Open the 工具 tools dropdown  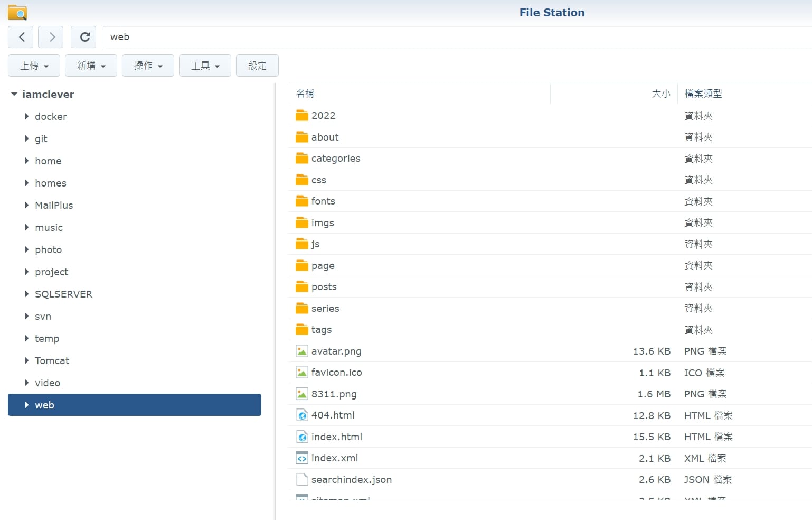click(205, 66)
